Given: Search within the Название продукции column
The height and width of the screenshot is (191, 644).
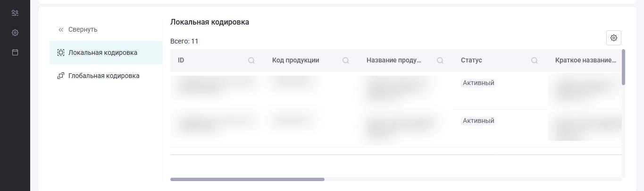Looking at the screenshot, I should (440, 61).
